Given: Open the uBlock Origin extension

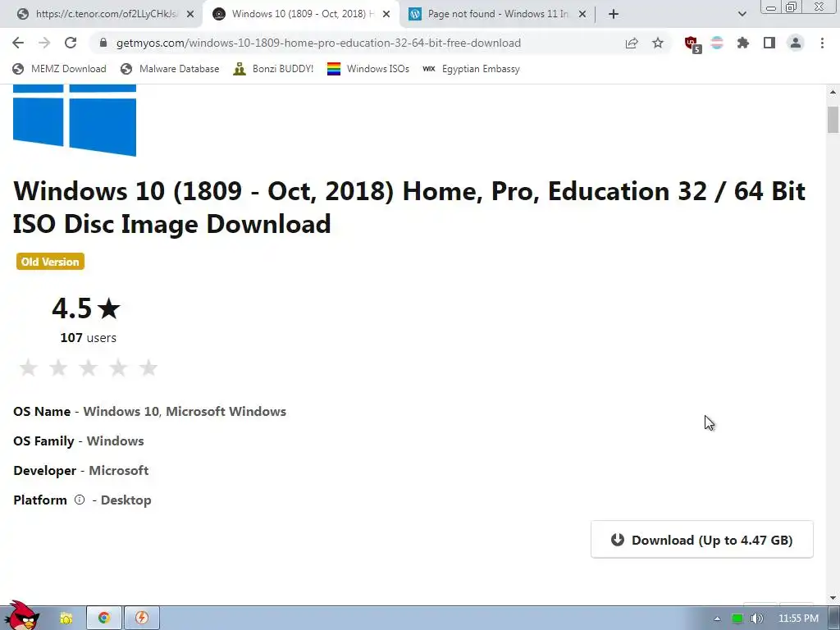Looking at the screenshot, I should click(692, 44).
